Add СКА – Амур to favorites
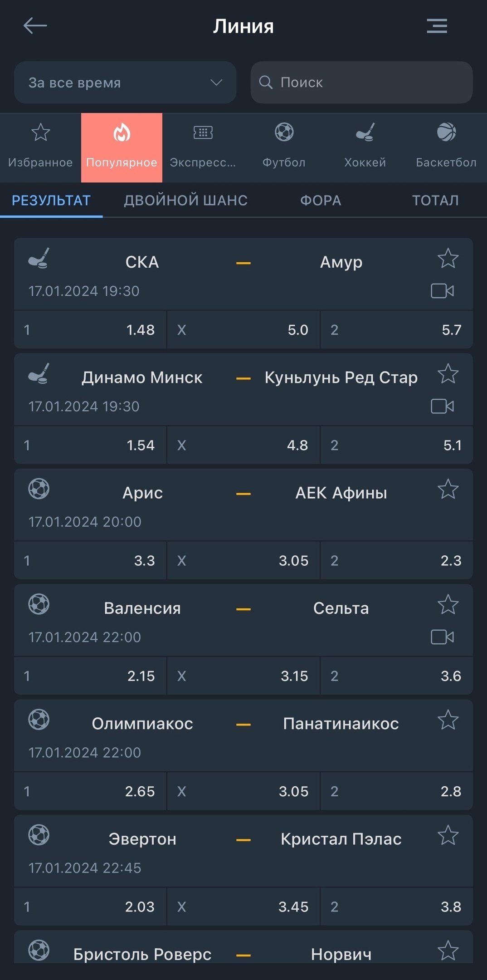Screen dimensions: 487x980 (448, 259)
